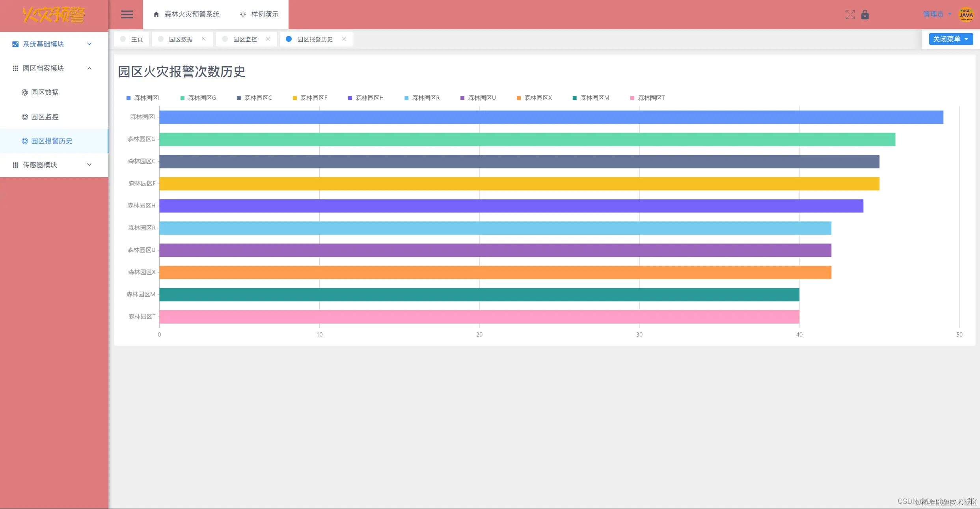980x509 pixels.
Task: Close the 园区监控 tab
Action: [268, 39]
